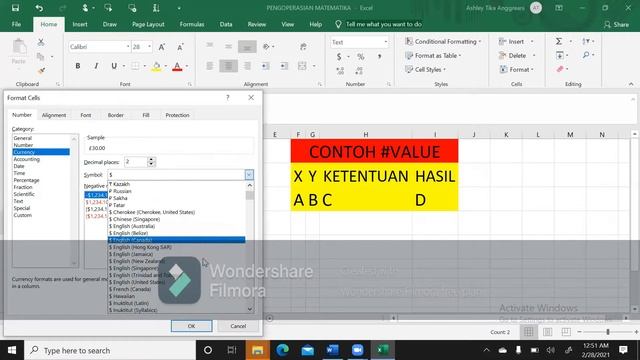640x360 pixels.
Task: Open the Page Layout ribbon tab
Action: [x=148, y=24]
